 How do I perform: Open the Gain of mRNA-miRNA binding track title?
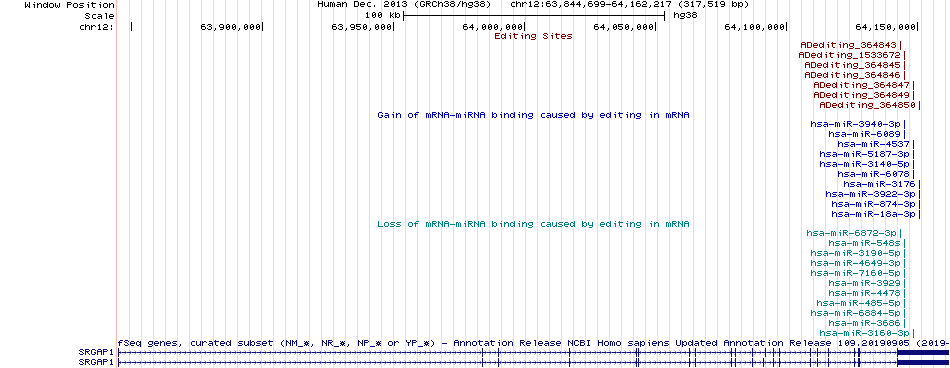click(x=533, y=115)
